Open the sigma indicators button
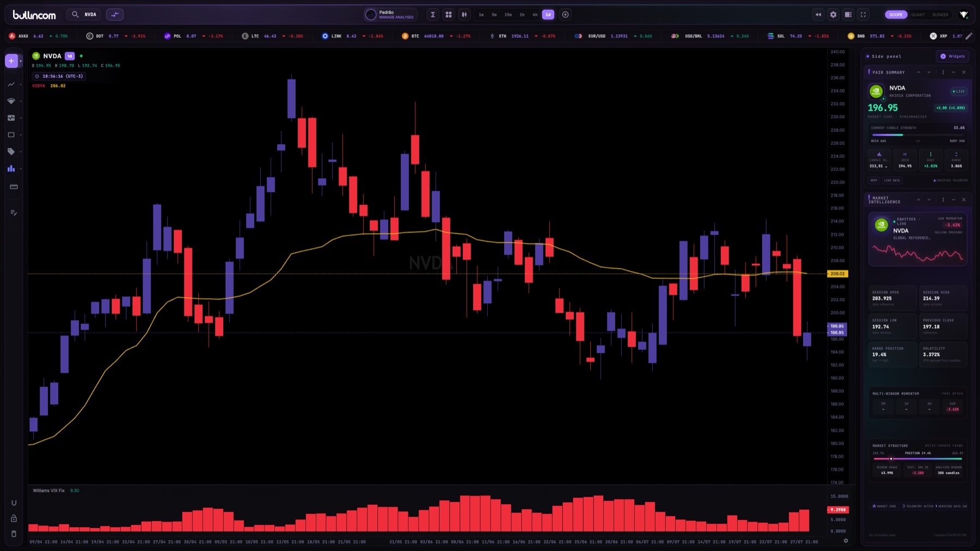 tap(433, 15)
